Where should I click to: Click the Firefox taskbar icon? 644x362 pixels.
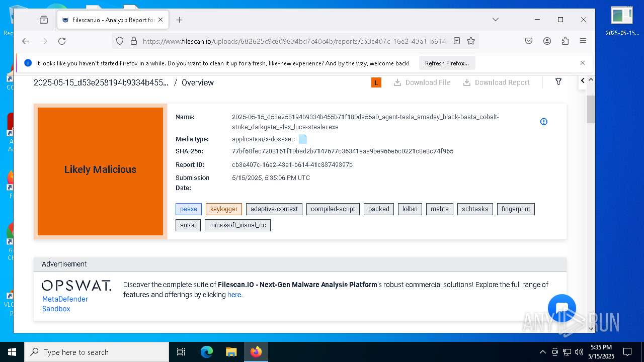[256, 352]
